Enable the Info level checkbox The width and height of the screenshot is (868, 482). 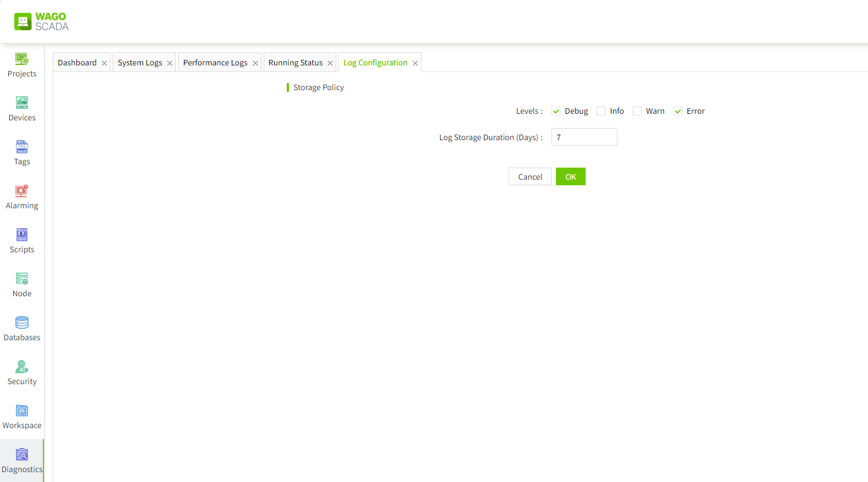point(601,111)
